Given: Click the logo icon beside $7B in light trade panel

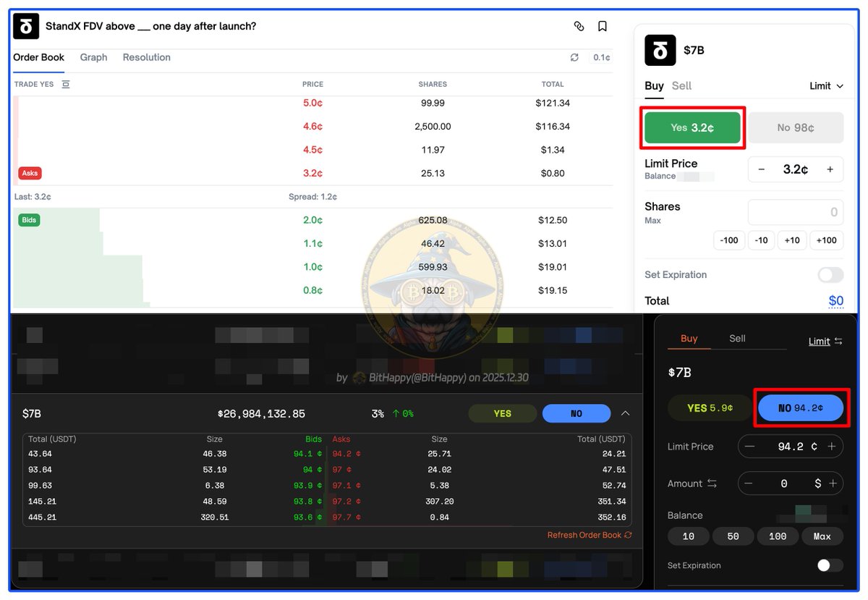Looking at the screenshot, I should pyautogui.click(x=660, y=51).
